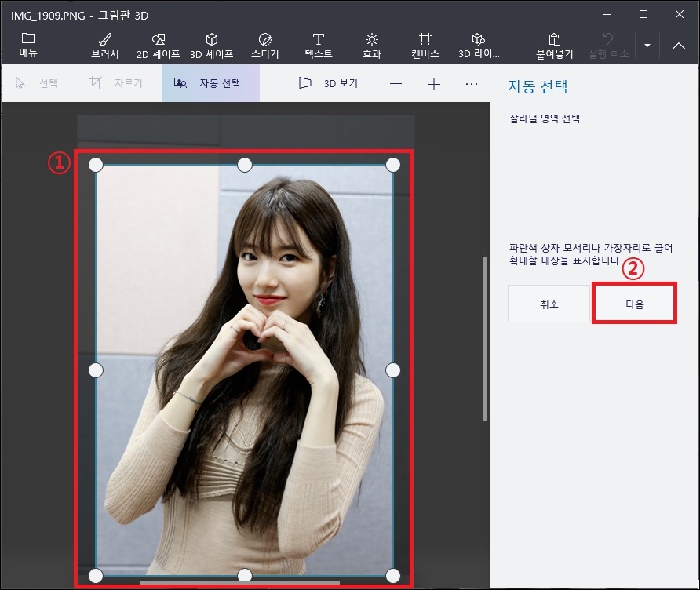This screenshot has width=700, height=590.
Task: Toggle the 자동 선택 (Magic Select) mode
Action: click(210, 83)
